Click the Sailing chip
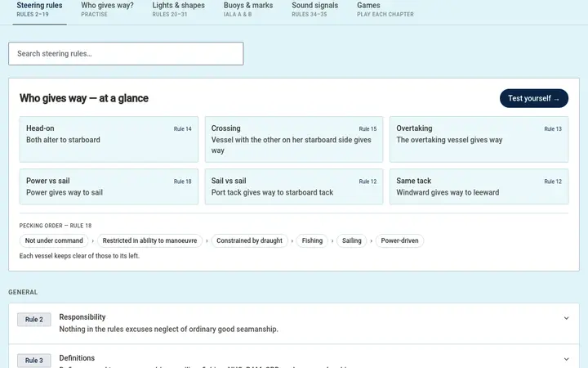This screenshot has width=588, height=368. (x=352, y=240)
